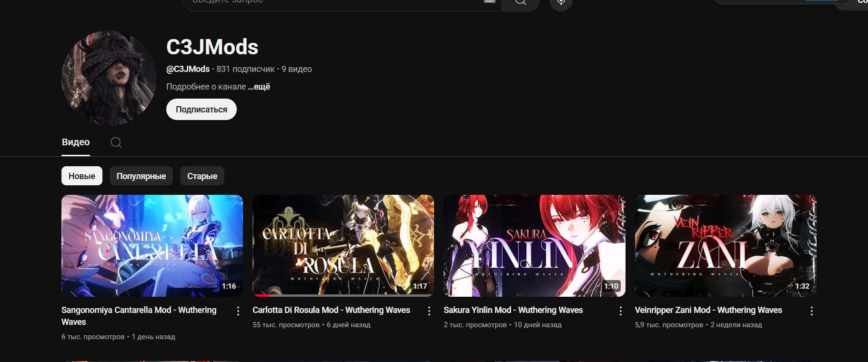868x362 pixels.
Task: Open Sangonomiya Cantarella Mod video title
Action: point(139,316)
